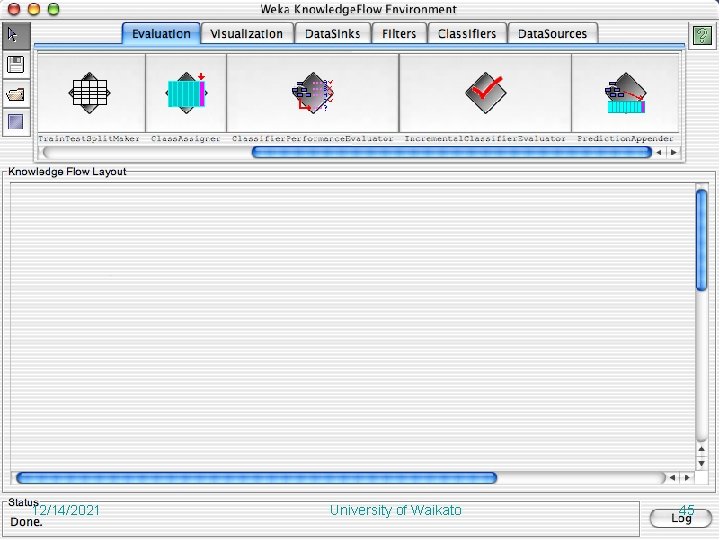This screenshot has width=720, height=540.
Task: Click the PredictionAppender component icon
Action: click(625, 93)
